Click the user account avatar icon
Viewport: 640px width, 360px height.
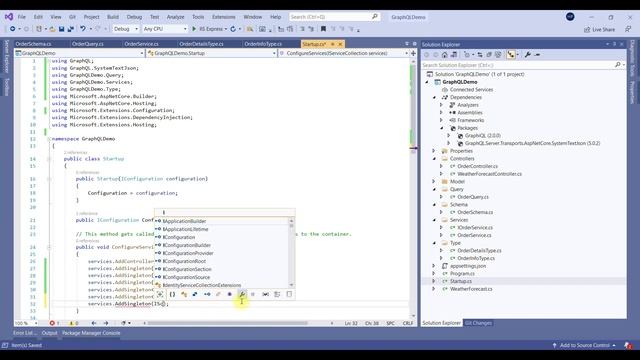pos(570,17)
